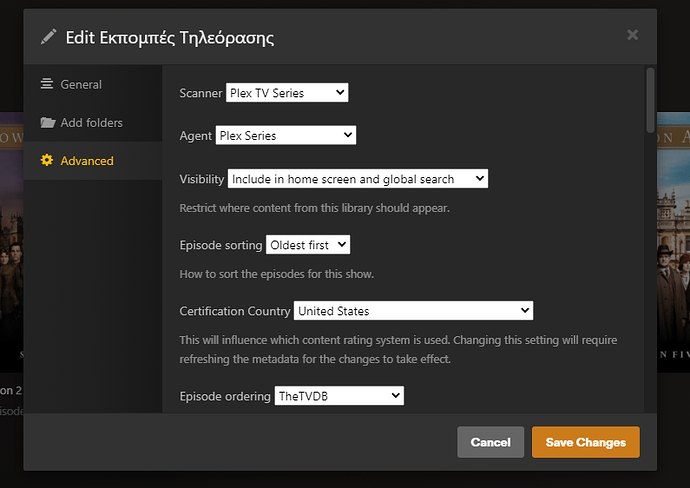Image resolution: width=690 pixels, height=488 pixels.
Task: Open the Scanner dropdown
Action: tap(287, 93)
